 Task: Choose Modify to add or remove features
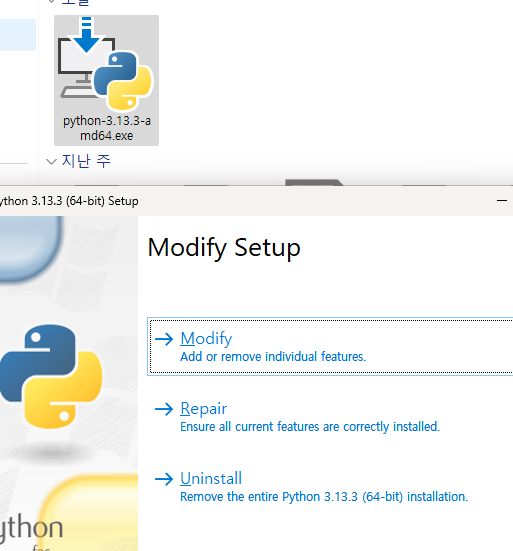pyautogui.click(x=330, y=346)
